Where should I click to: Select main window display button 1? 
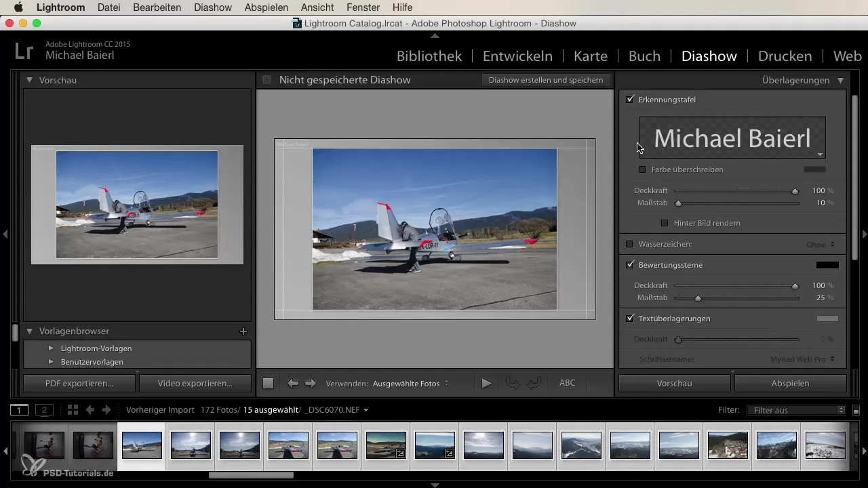point(20,409)
